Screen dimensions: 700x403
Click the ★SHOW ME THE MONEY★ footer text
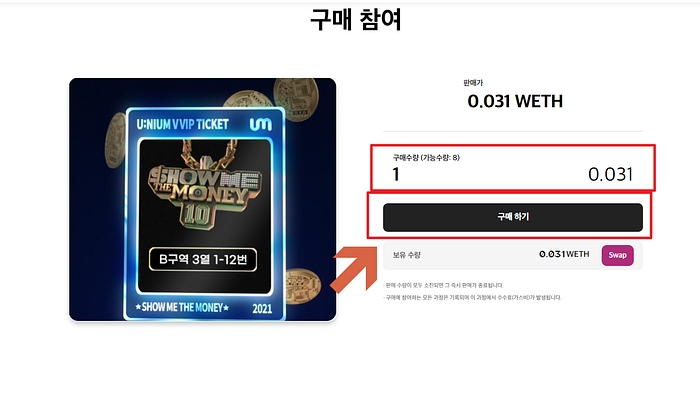click(x=182, y=307)
